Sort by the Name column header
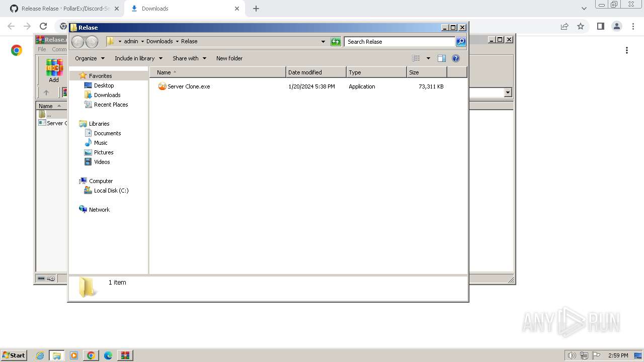644x362 pixels. (x=218, y=72)
